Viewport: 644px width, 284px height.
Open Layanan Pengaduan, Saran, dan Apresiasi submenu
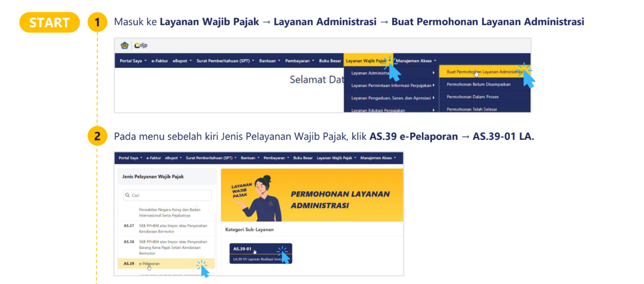coord(392,98)
